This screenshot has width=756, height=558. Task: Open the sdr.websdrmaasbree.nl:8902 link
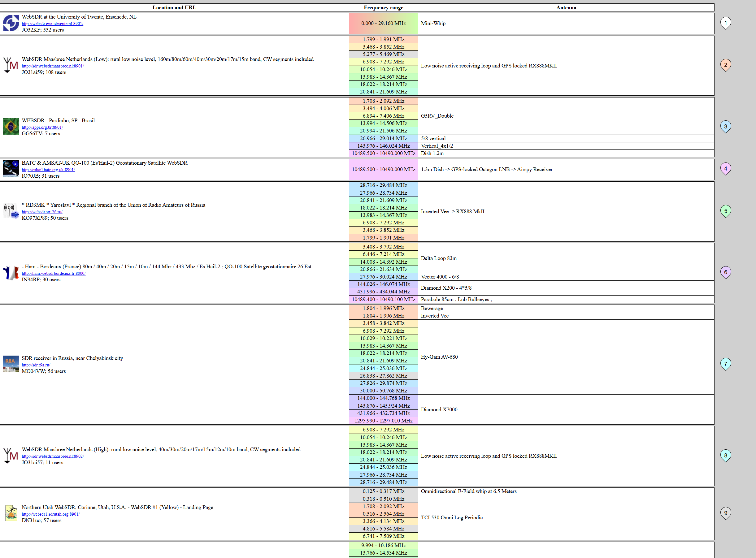53,456
